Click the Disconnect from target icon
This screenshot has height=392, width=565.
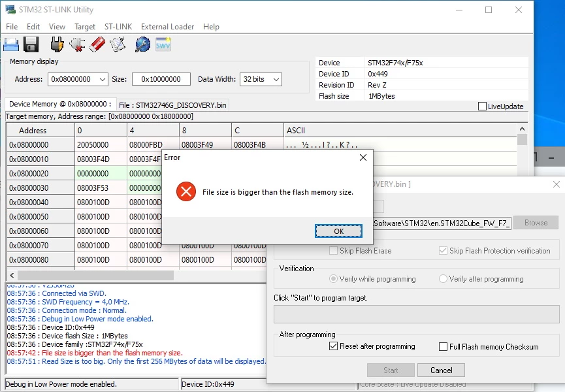(77, 44)
